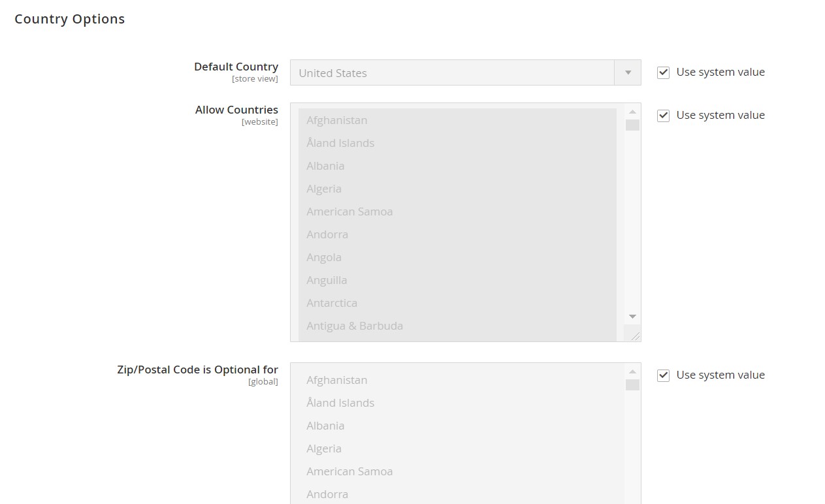Select Algeria in Zip/Postal Code optional list
The width and height of the screenshot is (825, 504).
click(x=324, y=449)
